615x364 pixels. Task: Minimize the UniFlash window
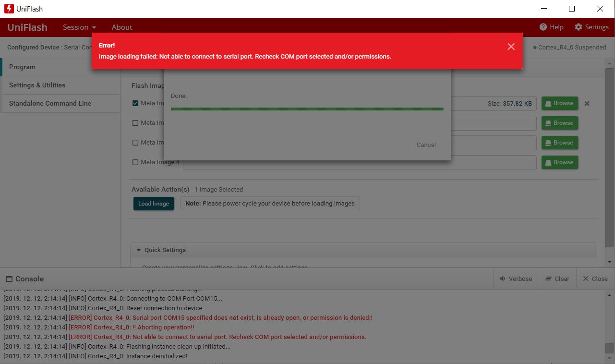point(544,9)
